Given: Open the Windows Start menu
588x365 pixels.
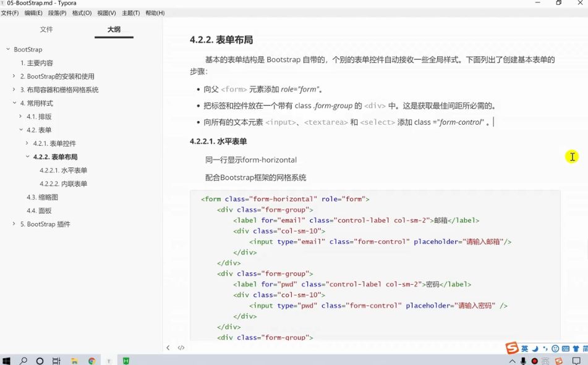Looking at the screenshot, I should (x=6, y=361).
